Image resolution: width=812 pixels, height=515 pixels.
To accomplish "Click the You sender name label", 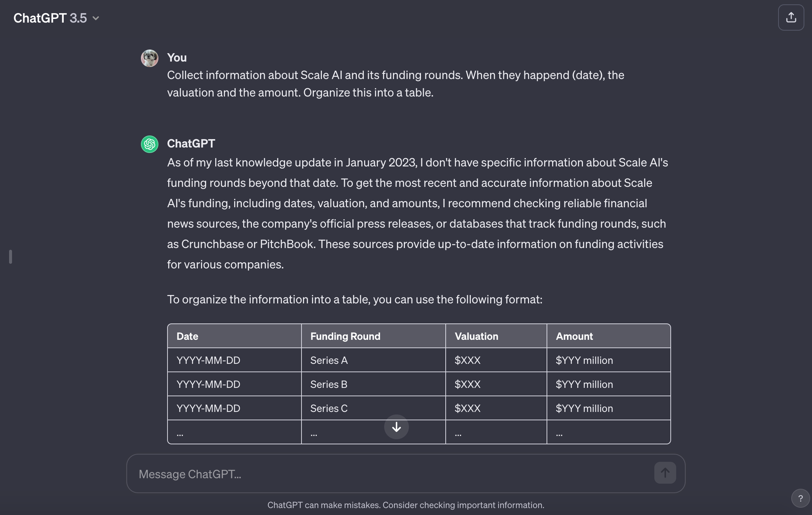I will [x=177, y=58].
